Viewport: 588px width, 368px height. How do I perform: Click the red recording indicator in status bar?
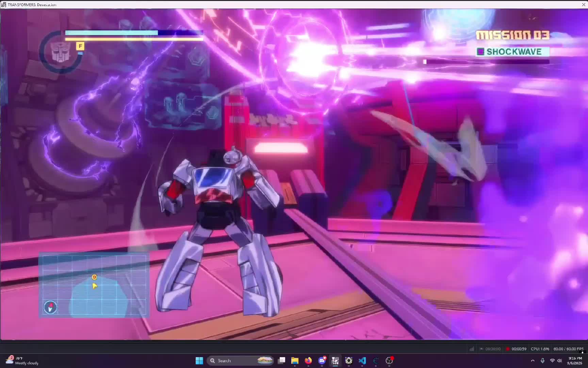tap(507, 349)
